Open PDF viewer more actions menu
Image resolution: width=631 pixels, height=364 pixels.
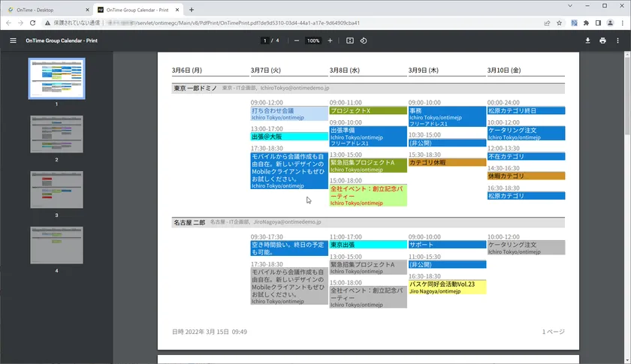(x=618, y=41)
